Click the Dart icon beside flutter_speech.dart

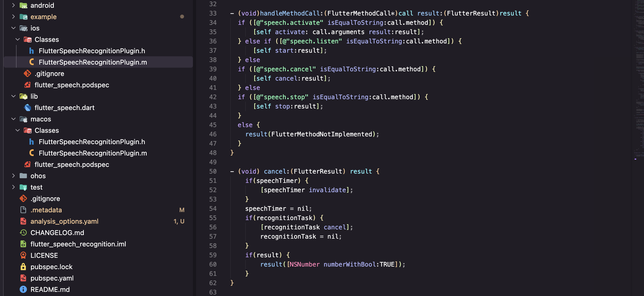pos(27,108)
